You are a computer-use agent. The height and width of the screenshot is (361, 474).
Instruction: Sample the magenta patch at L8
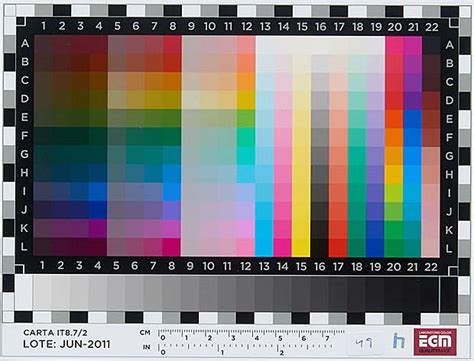pyautogui.click(x=172, y=247)
